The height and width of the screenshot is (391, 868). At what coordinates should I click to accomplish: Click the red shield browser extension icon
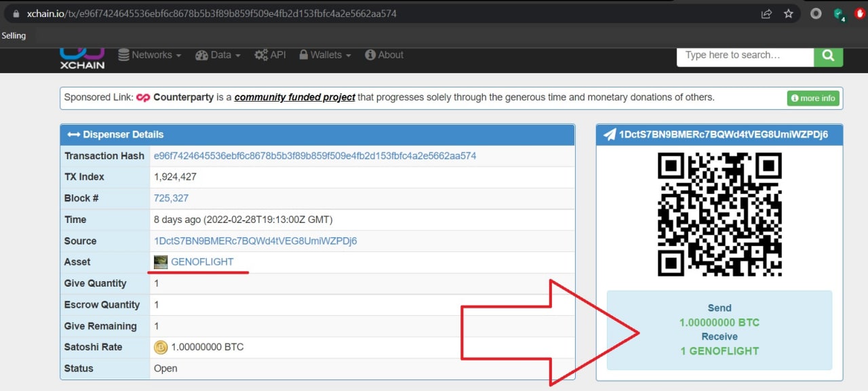(860, 14)
